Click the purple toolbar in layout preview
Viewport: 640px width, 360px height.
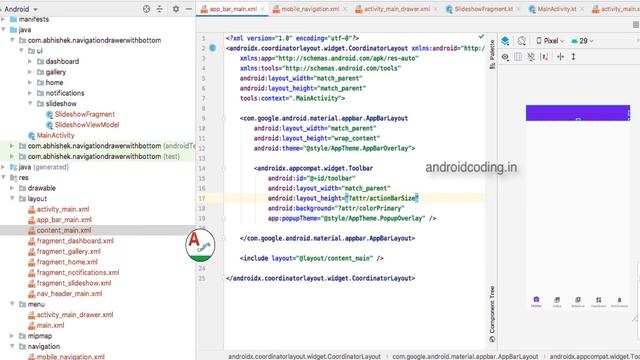pos(578,113)
